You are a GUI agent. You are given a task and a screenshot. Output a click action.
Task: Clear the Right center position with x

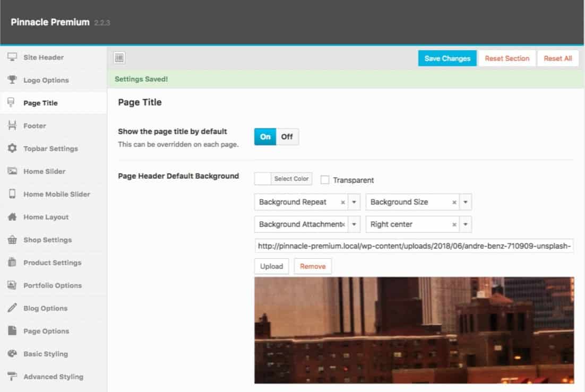pos(454,224)
